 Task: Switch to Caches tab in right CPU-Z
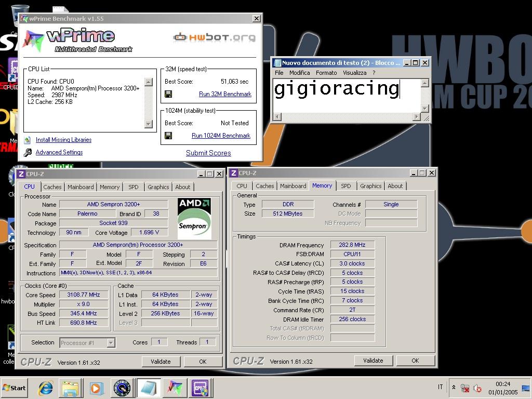click(x=264, y=186)
